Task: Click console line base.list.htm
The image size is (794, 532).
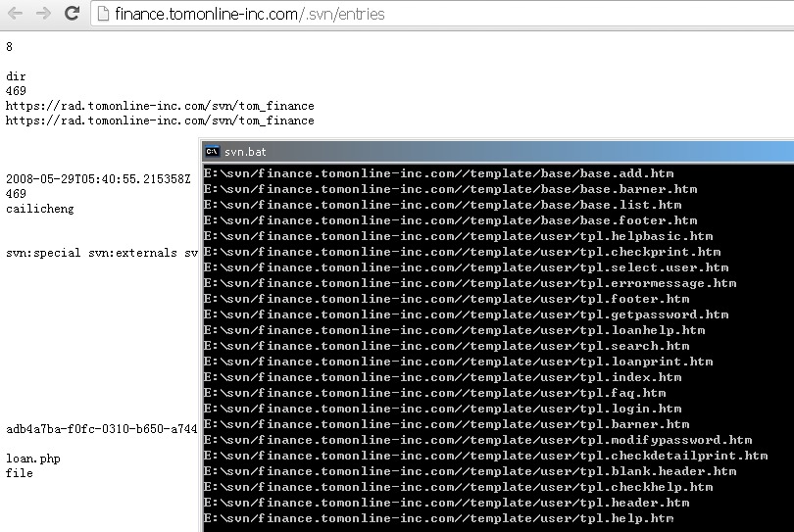Action: coord(442,205)
